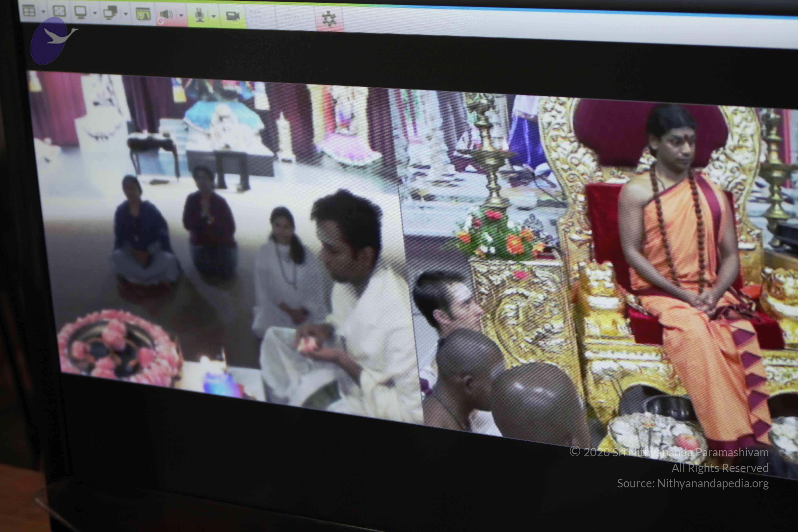Open the video layout grid button

tap(29, 11)
